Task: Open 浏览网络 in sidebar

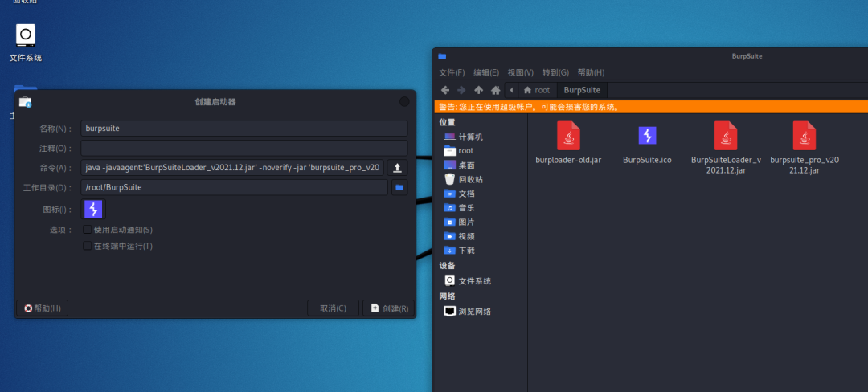Action: coord(468,312)
